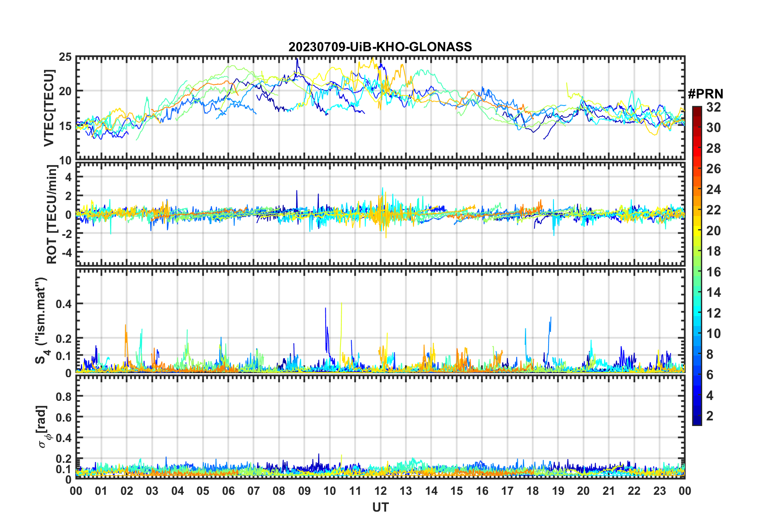Click the dark red top of the PRN colorbar

click(697, 111)
